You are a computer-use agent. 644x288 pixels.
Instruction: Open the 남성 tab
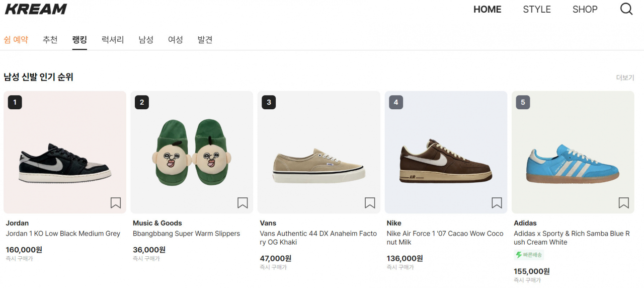tap(146, 39)
